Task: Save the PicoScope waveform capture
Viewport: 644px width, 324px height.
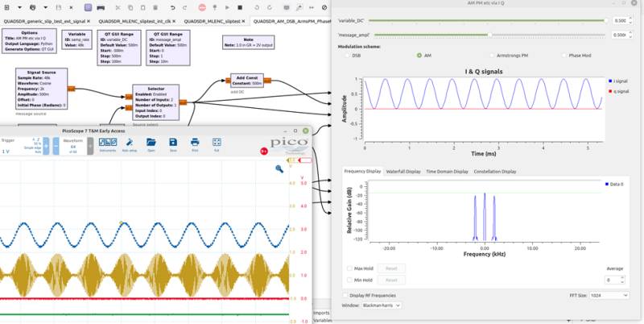Action: click(x=173, y=144)
